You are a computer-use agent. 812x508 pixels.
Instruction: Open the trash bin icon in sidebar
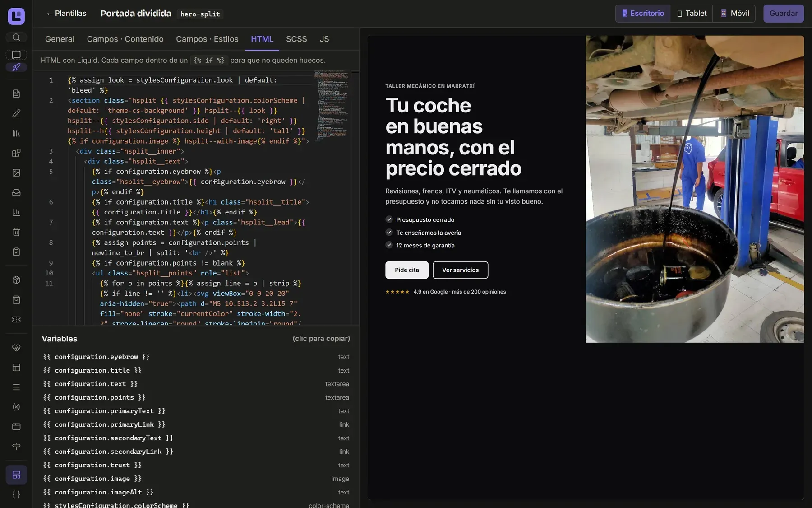click(x=16, y=232)
